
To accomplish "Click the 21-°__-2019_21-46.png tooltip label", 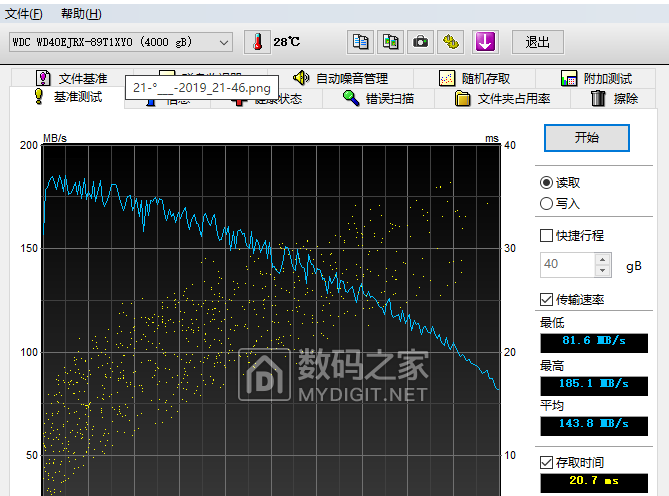I will pos(202,87).
